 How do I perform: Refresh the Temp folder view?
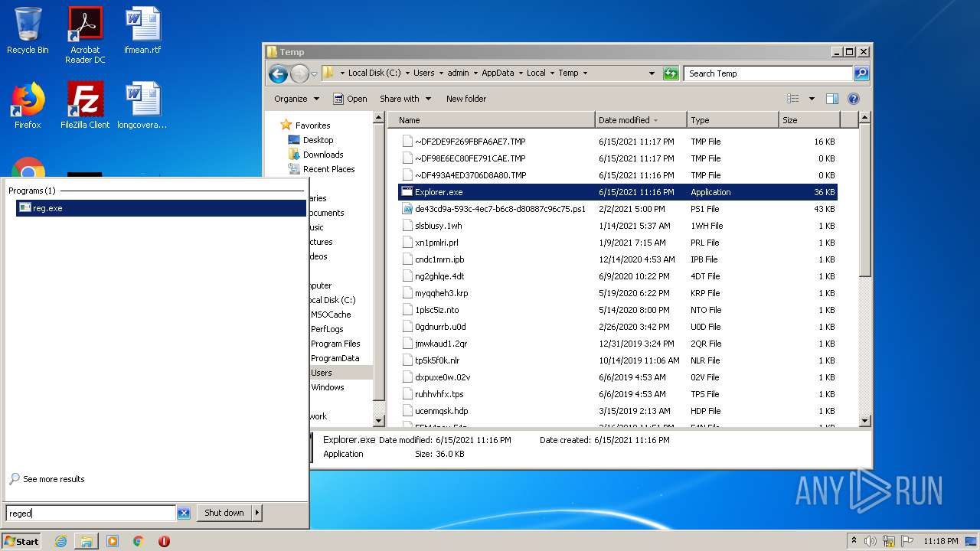click(x=671, y=73)
